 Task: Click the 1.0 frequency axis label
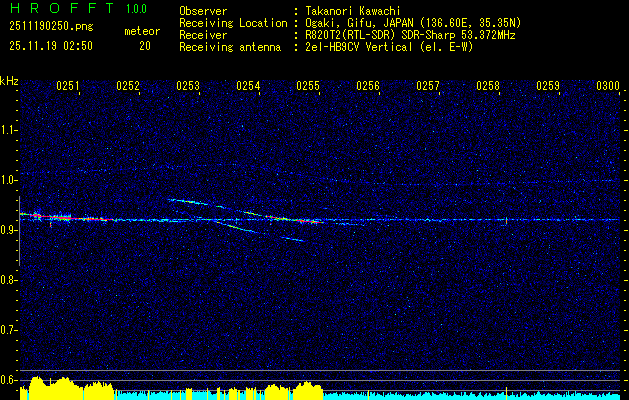[8, 180]
